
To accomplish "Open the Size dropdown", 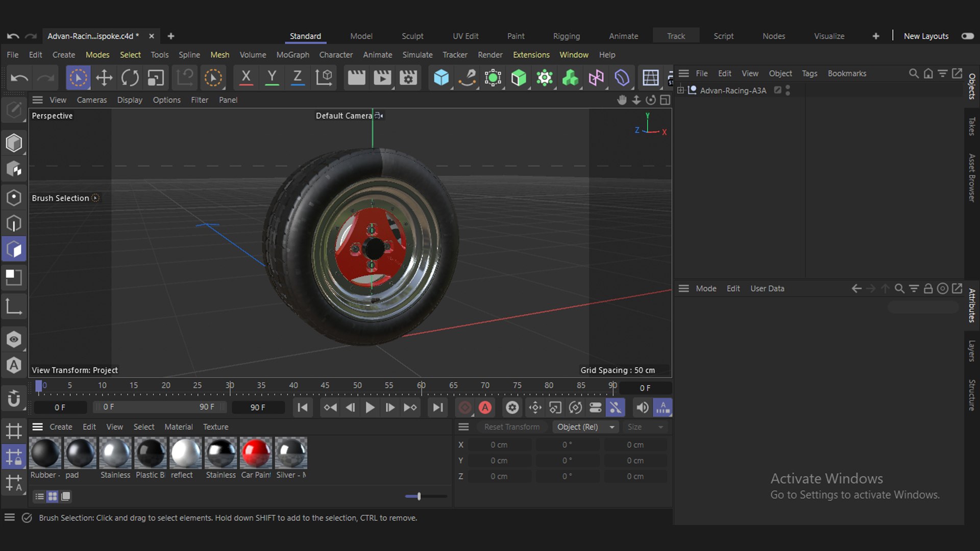I will click(x=645, y=427).
